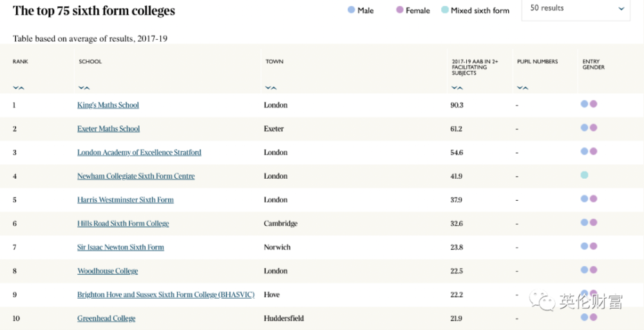This screenshot has height=330, width=644.
Task: Click the page title top 75 colleges
Action: pos(94,11)
